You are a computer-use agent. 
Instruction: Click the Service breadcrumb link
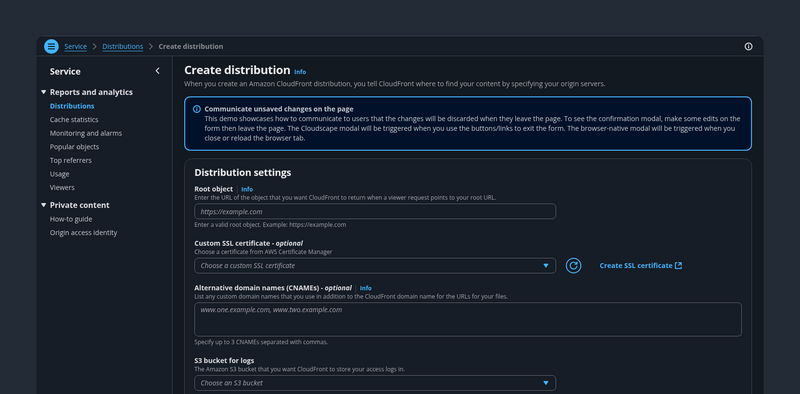[x=76, y=46]
